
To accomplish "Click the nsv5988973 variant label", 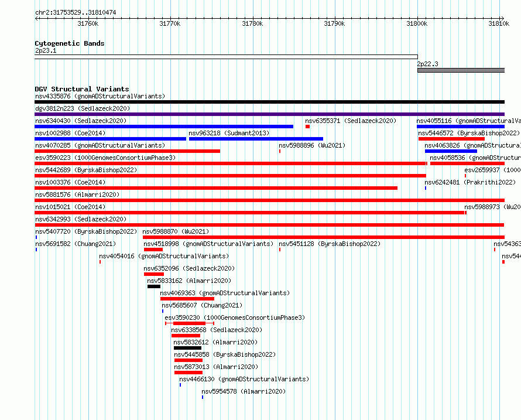I will click(492, 207).
